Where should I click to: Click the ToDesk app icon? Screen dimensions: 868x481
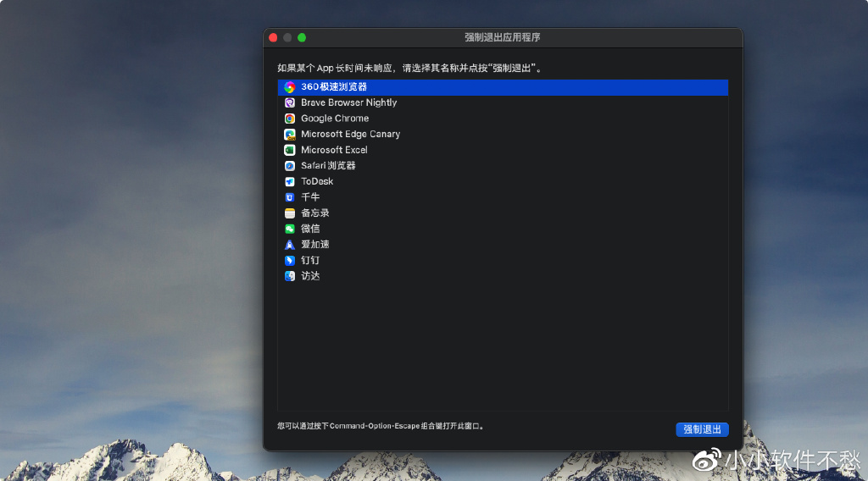pyautogui.click(x=290, y=181)
